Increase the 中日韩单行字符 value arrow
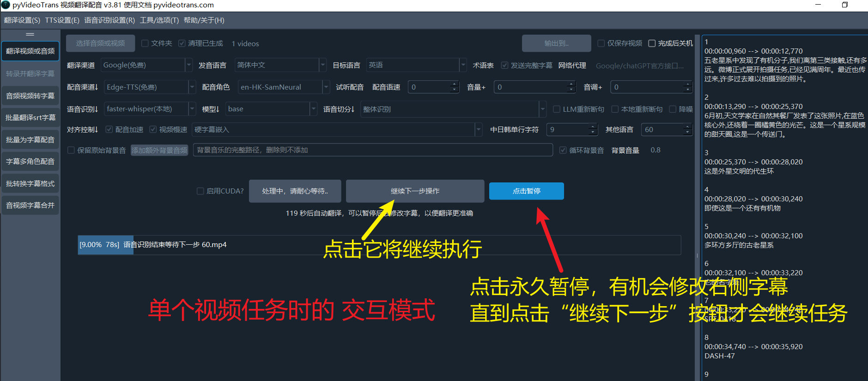Screen dimensions: 868x381 tap(593, 127)
